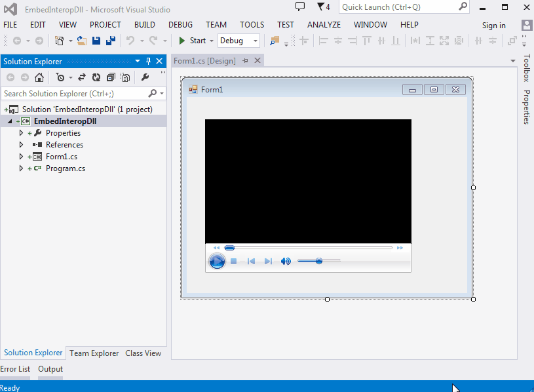Click the New Project toolbar icon
This screenshot has width=534, height=392.
click(60, 41)
